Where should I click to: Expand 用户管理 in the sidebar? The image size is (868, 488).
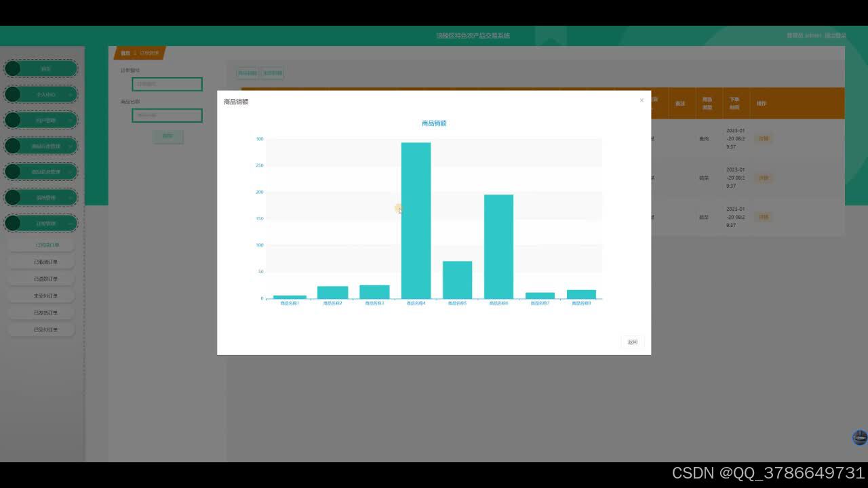[x=41, y=120]
